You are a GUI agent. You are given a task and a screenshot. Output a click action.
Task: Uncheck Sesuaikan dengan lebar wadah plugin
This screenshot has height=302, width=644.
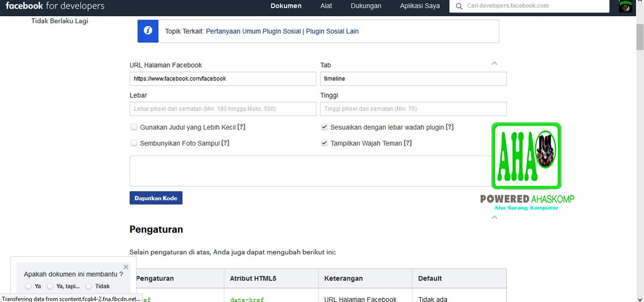click(x=324, y=127)
